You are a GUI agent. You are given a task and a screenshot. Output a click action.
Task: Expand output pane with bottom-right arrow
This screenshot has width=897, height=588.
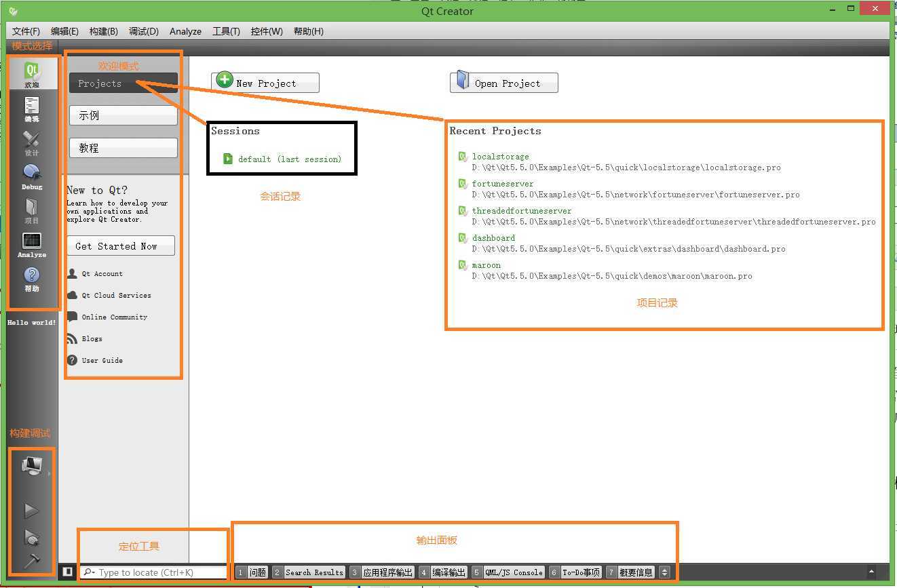(x=872, y=572)
